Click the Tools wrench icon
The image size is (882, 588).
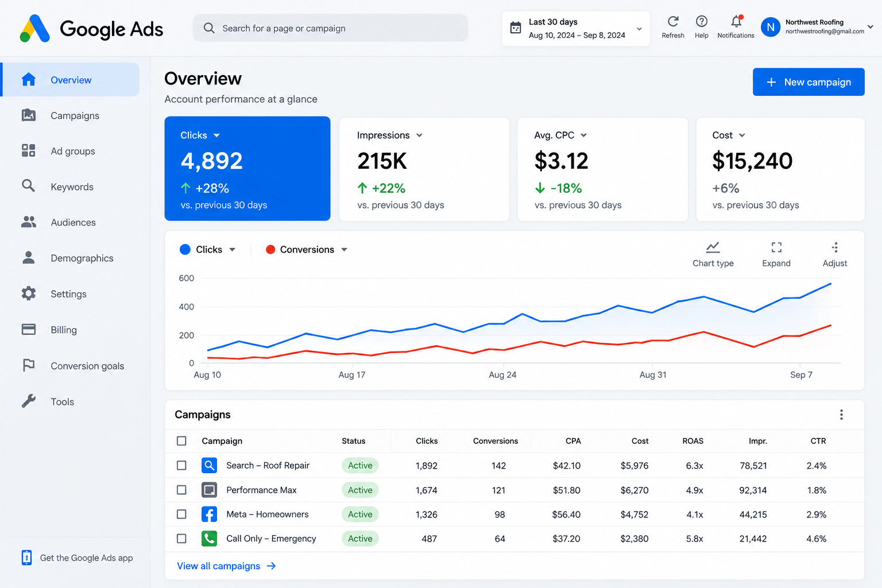tap(29, 401)
